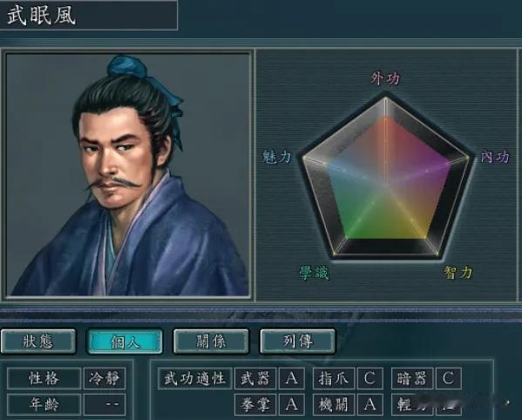Switch to the 關係 relations tab
Image resolution: width=522 pixels, height=420 pixels.
(x=211, y=341)
